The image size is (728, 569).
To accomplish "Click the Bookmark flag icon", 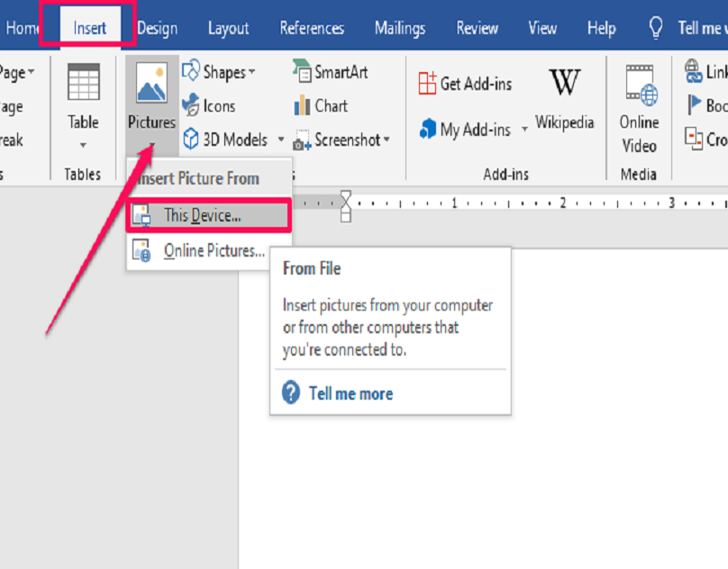I will (x=694, y=104).
